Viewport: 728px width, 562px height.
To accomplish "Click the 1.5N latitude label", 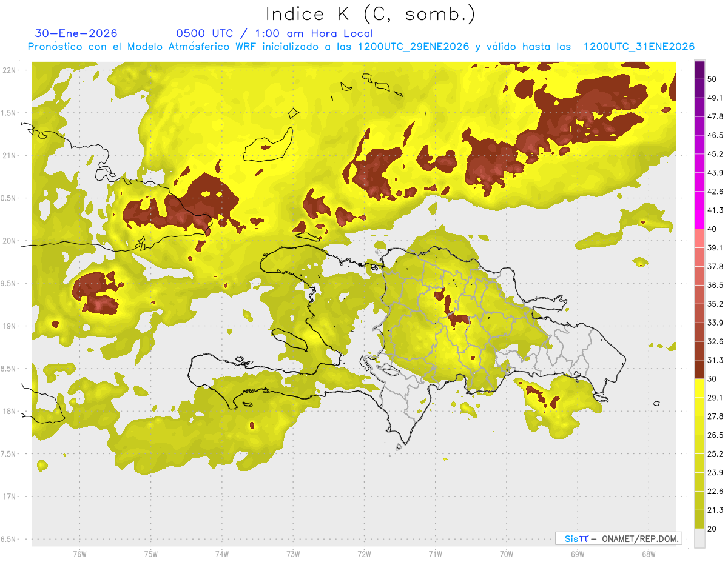I will tap(9, 113).
